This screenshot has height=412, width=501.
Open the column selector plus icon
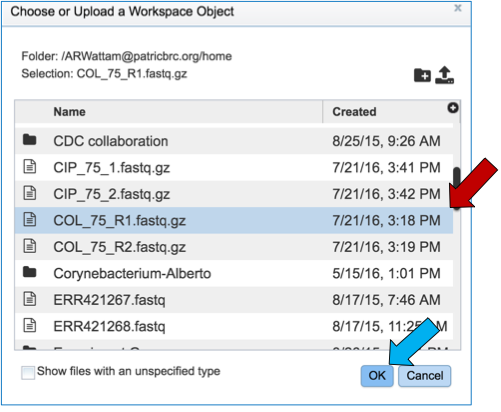pos(452,108)
